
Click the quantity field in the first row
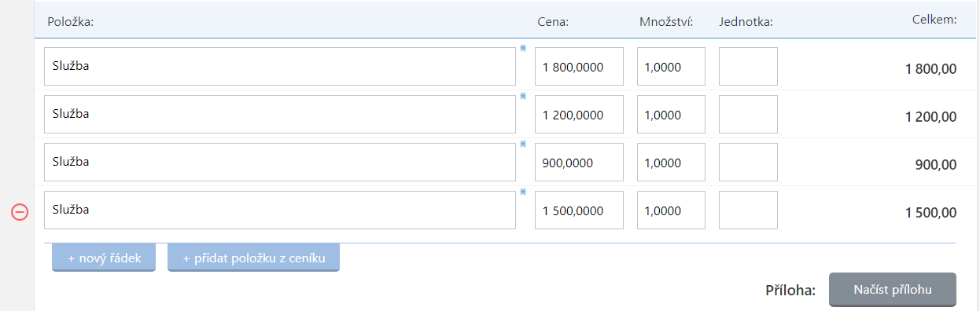point(671,67)
